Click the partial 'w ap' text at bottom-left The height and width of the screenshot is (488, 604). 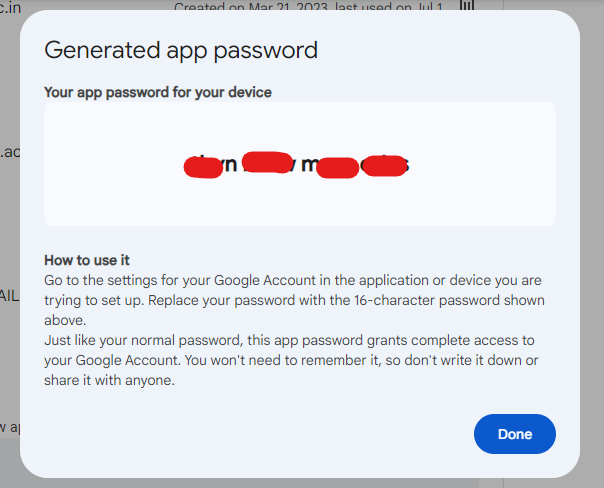pyautogui.click(x=10, y=427)
